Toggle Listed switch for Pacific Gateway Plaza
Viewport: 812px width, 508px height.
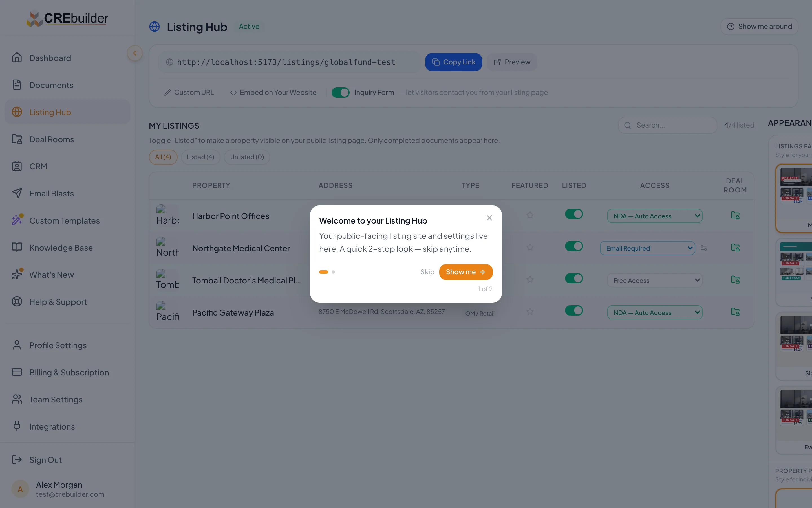click(574, 310)
